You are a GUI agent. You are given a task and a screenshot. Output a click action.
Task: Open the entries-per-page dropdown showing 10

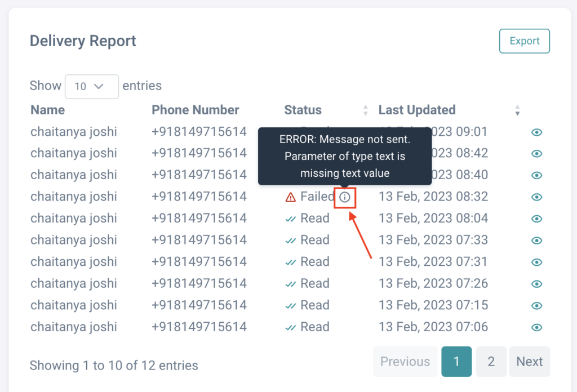(92, 86)
